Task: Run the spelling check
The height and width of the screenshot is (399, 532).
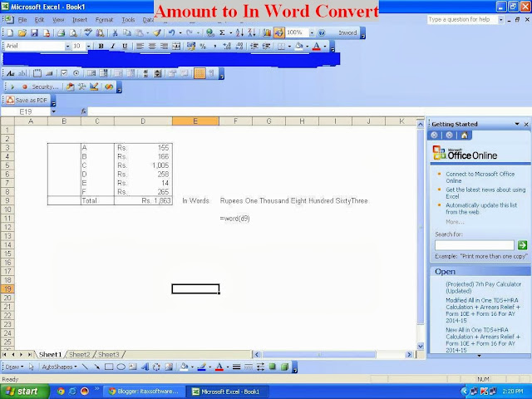Action: pyautogui.click(x=88, y=32)
